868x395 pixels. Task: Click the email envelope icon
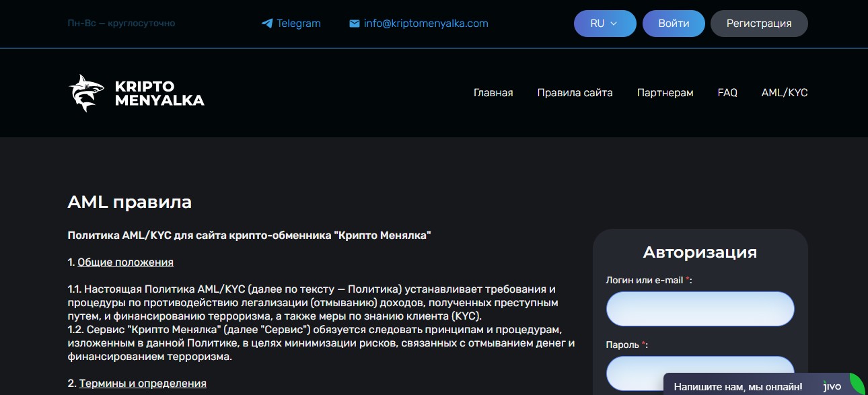coord(355,24)
